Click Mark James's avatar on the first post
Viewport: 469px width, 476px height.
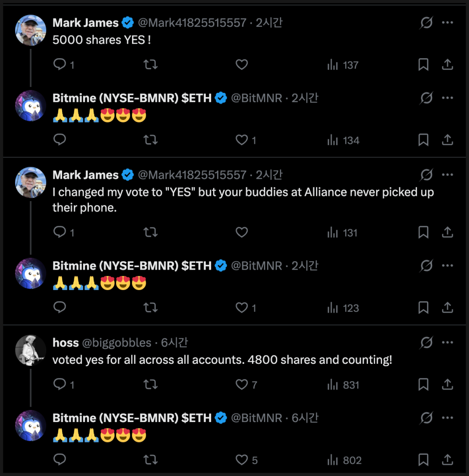[31, 30]
